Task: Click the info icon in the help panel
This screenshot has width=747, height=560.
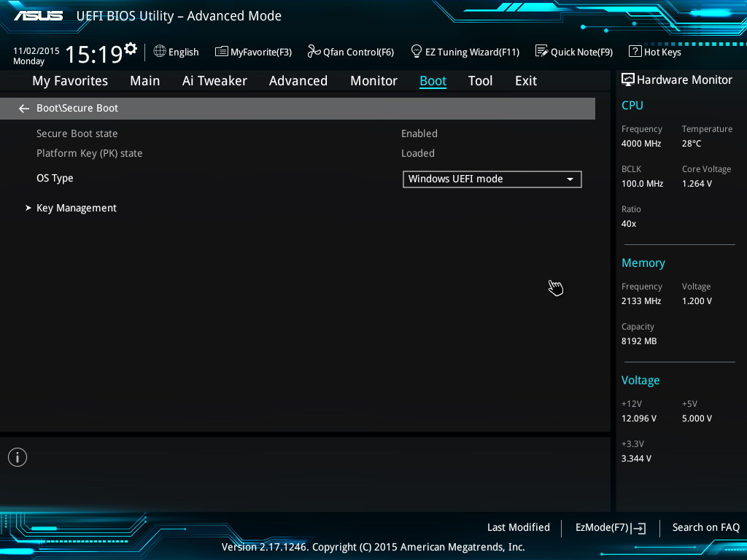Action: tap(18, 457)
